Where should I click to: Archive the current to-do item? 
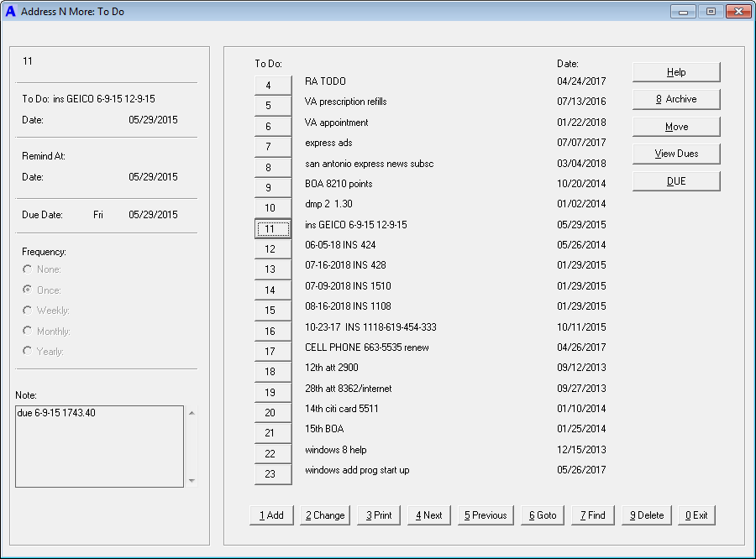coord(675,99)
